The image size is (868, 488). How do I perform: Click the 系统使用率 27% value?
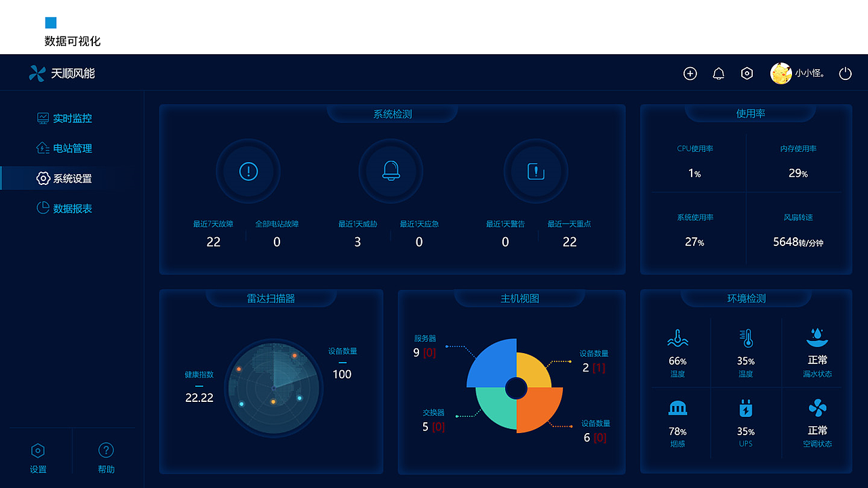click(694, 242)
